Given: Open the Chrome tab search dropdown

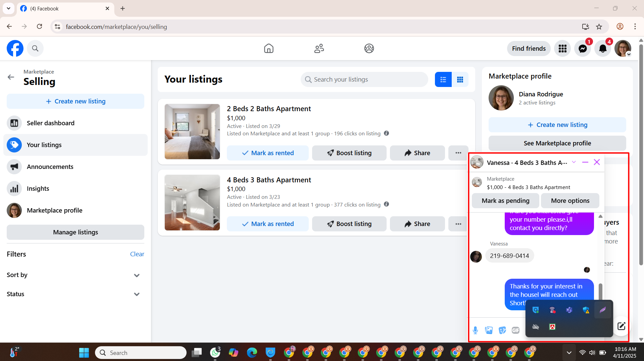Looking at the screenshot, I should click(8, 8).
